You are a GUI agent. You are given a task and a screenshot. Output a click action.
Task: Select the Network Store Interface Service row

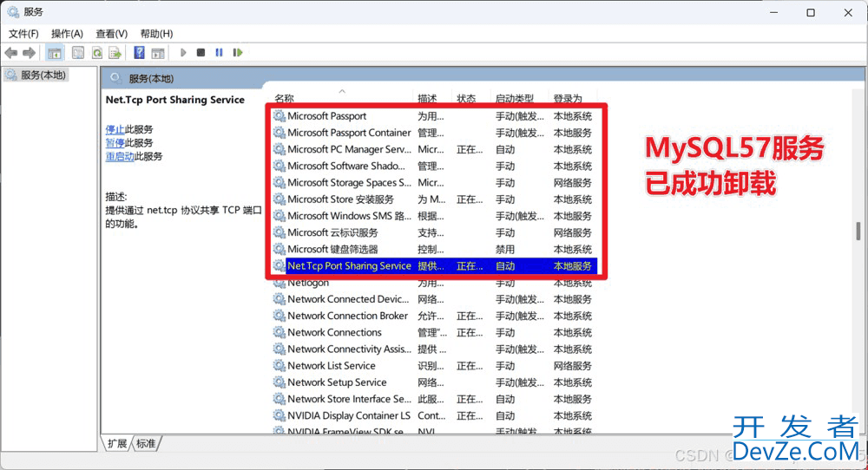[x=435, y=399]
